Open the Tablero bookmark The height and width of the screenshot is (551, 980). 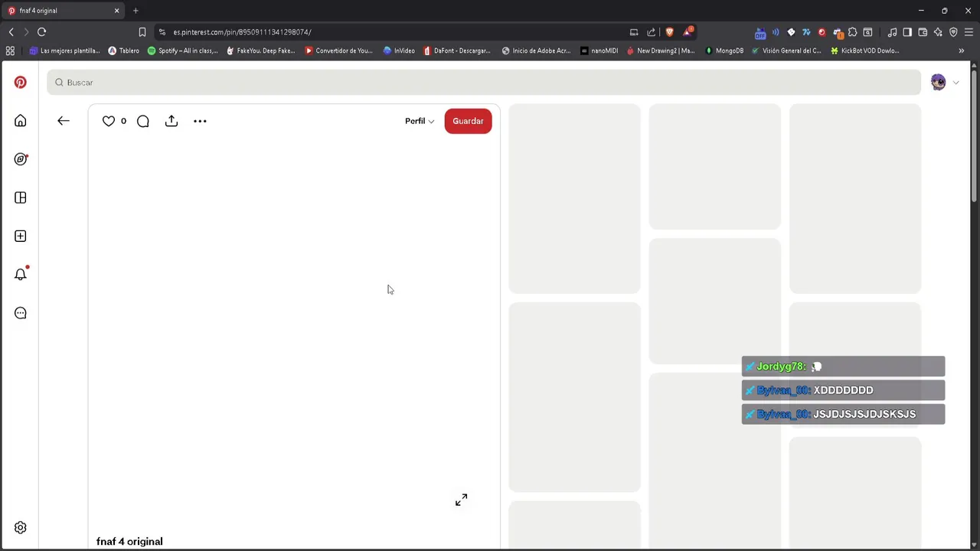pos(124,51)
